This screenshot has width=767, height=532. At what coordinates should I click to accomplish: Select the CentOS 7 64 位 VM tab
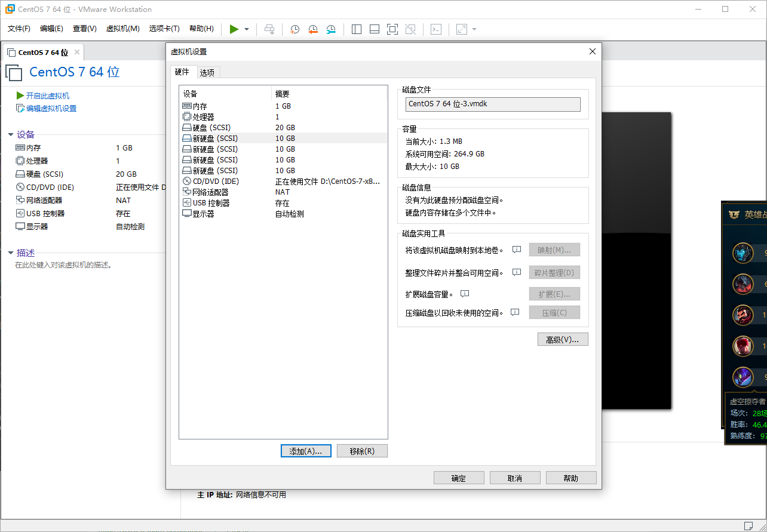(x=43, y=52)
